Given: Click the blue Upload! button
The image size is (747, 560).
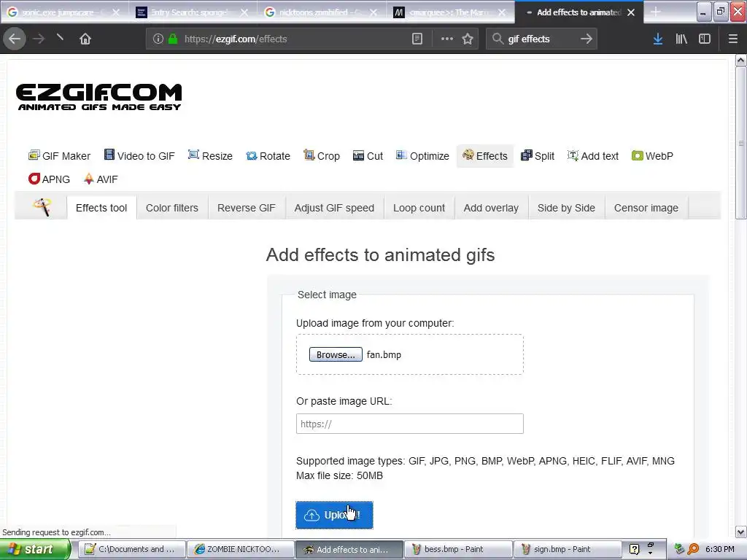Looking at the screenshot, I should [x=334, y=515].
